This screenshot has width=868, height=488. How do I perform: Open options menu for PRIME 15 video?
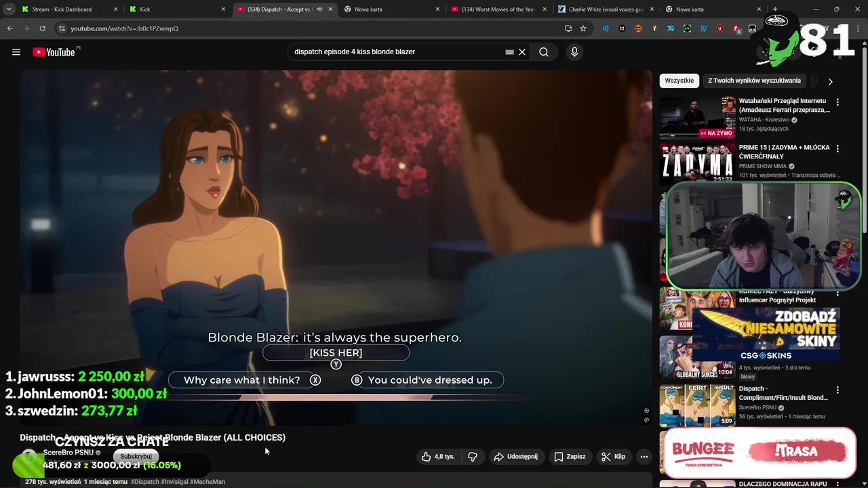tap(837, 148)
